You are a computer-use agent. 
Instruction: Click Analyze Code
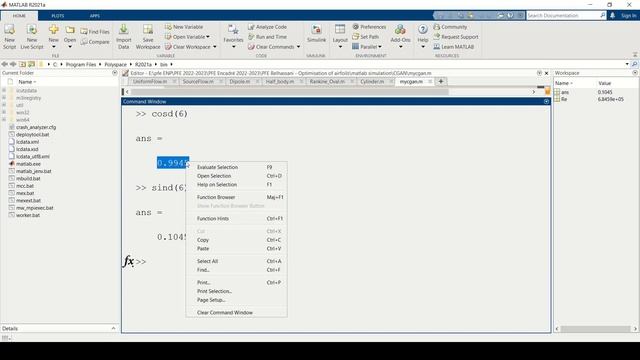pyautogui.click(x=267, y=27)
